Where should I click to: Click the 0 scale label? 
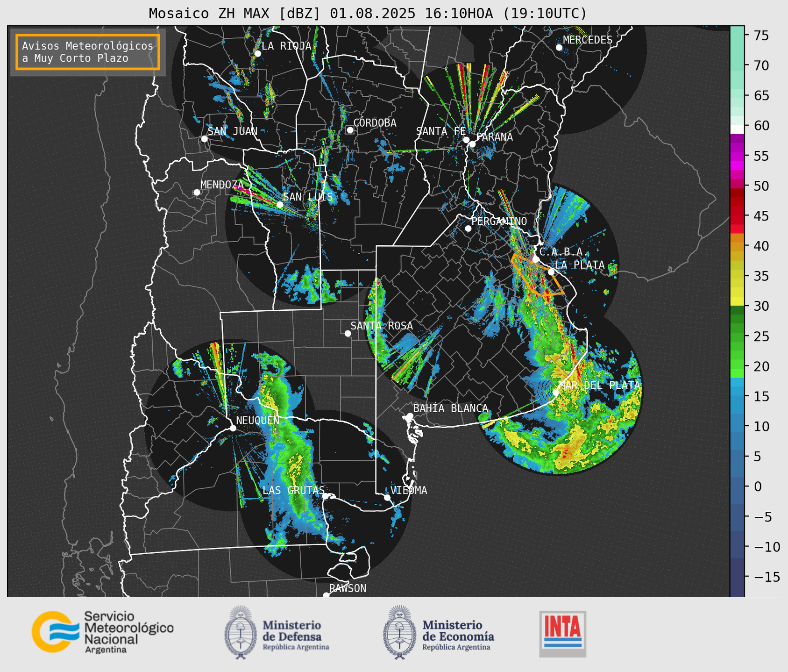click(x=758, y=486)
